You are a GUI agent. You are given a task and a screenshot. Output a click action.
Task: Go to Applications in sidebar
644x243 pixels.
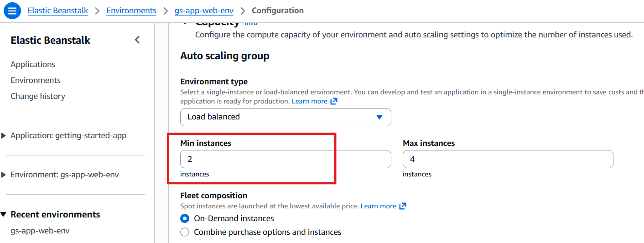[x=33, y=64]
